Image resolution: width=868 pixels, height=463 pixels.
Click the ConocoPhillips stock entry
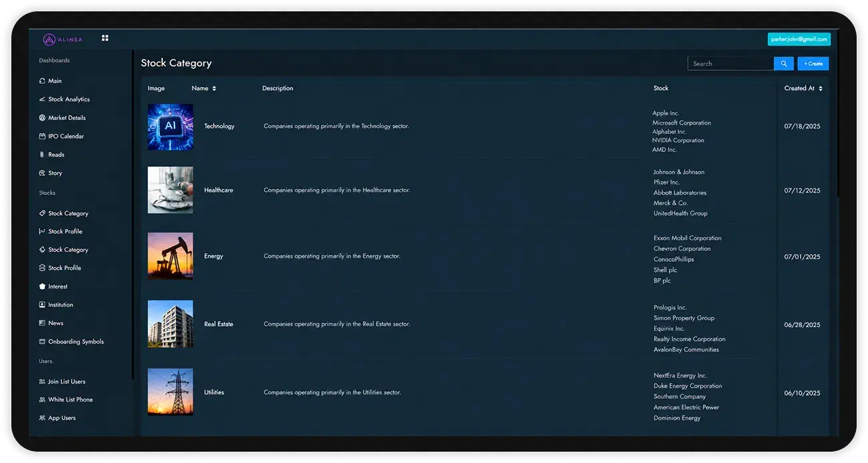673,259
